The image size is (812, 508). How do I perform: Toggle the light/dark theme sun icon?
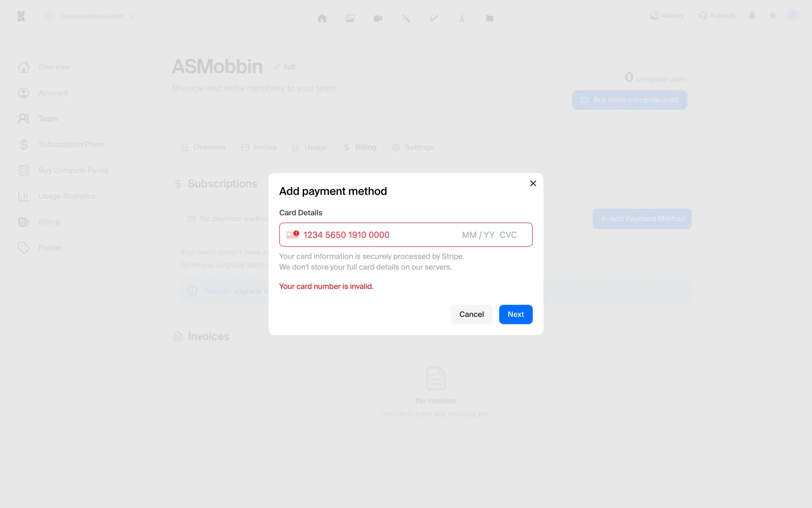pyautogui.click(x=773, y=16)
